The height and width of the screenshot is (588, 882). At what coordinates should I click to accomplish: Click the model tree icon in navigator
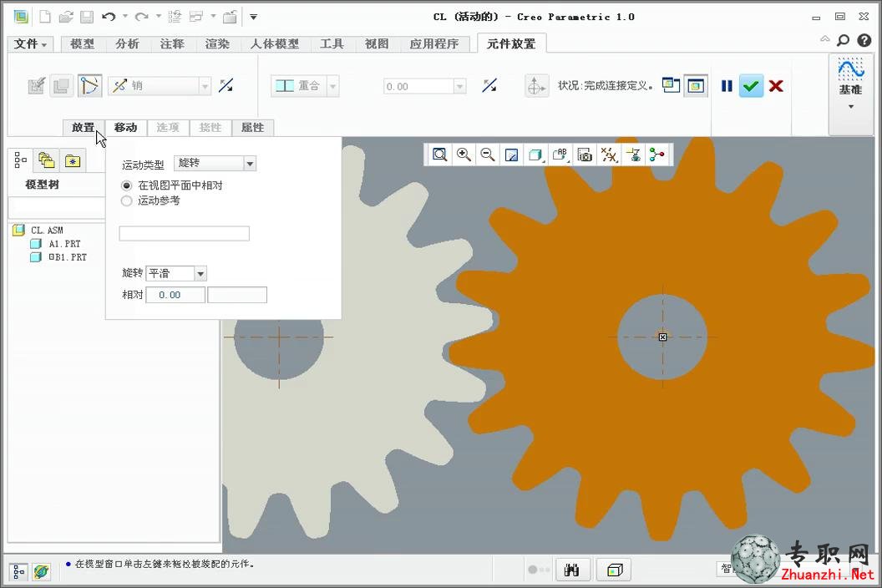(x=20, y=160)
